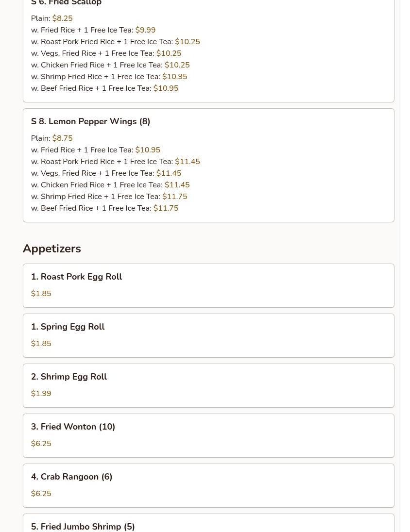
Task: Choose the Shrimp Egg Roll item
Action: (208, 385)
